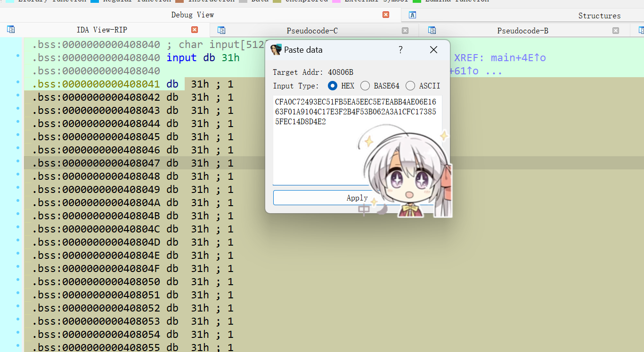
Task: Select highlighted address .bss:0000000000408047
Action: click(96, 163)
